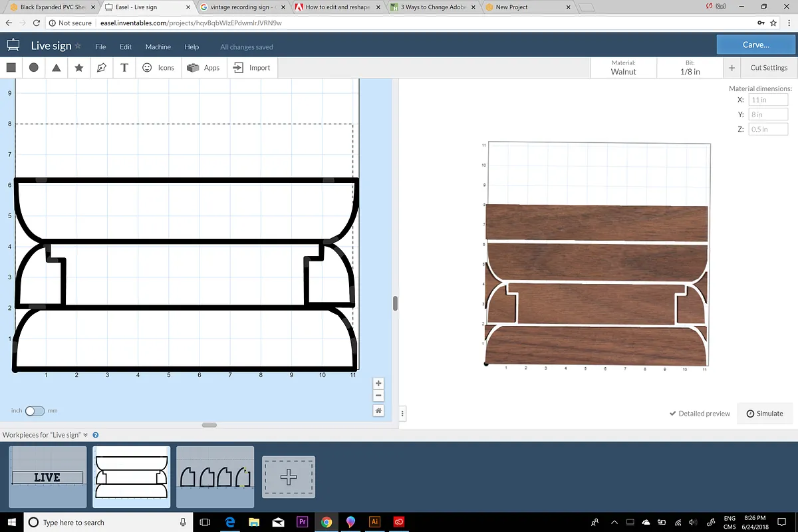Click the Carve button

pyautogui.click(x=755, y=45)
